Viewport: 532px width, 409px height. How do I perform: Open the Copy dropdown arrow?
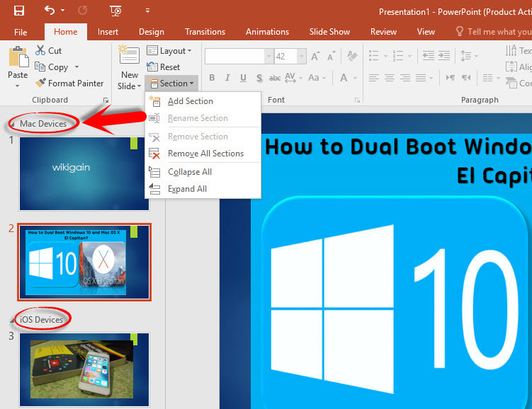[77, 67]
